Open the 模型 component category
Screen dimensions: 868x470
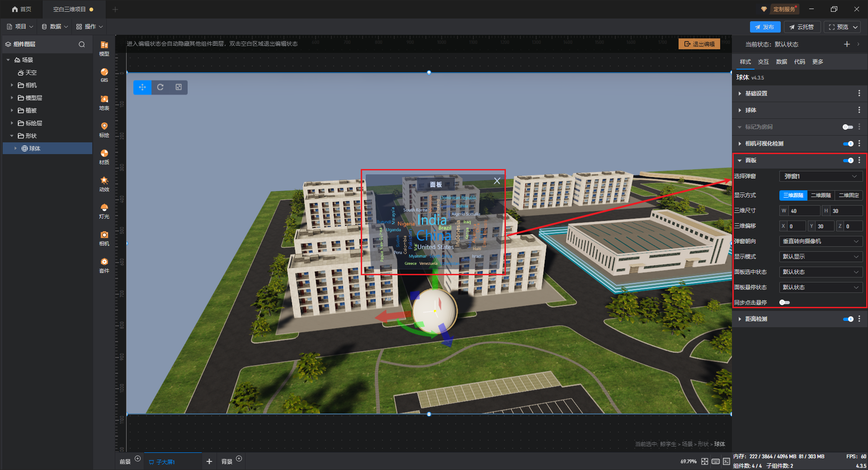point(104,48)
